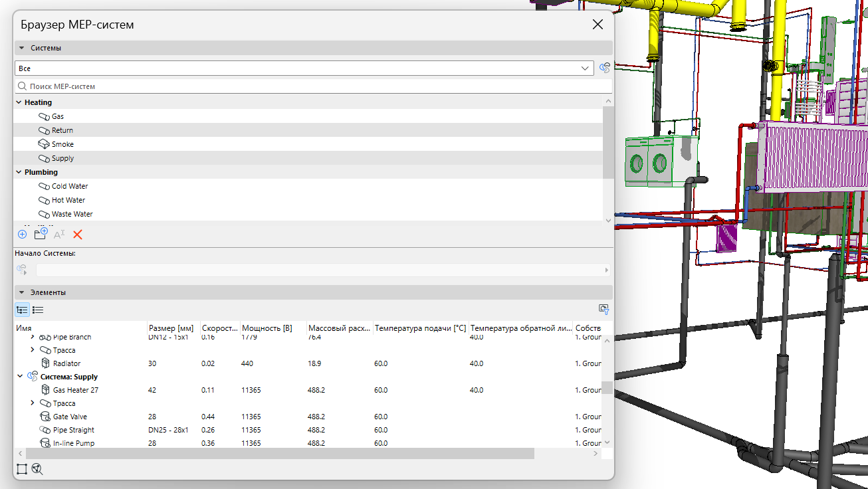The height and width of the screenshot is (489, 868).
Task: Click the DN25 - 28x1 size cell
Action: [x=169, y=430]
